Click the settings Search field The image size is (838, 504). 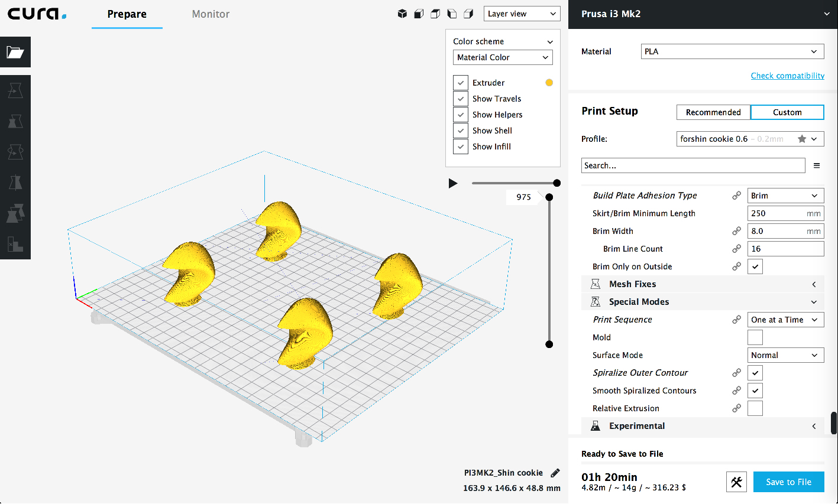point(693,165)
